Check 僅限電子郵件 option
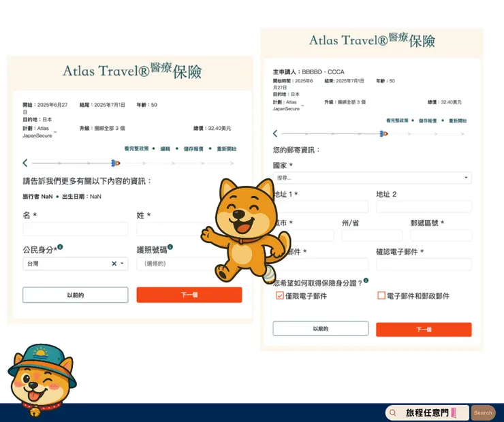The width and height of the screenshot is (504, 422). (x=279, y=295)
